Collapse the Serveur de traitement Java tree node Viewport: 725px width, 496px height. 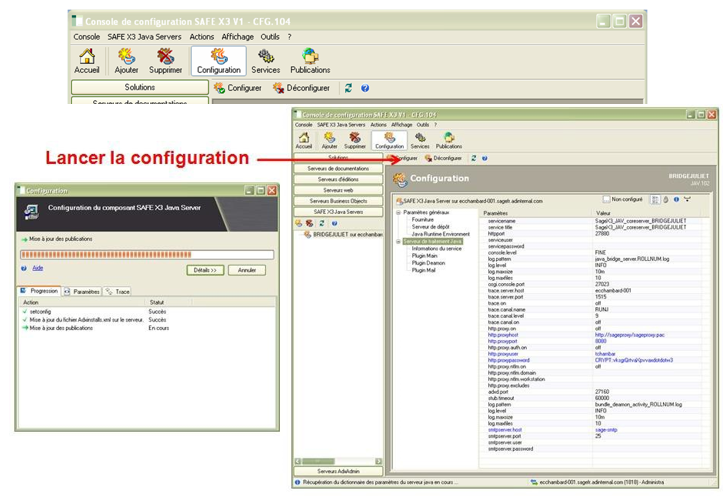click(x=398, y=241)
